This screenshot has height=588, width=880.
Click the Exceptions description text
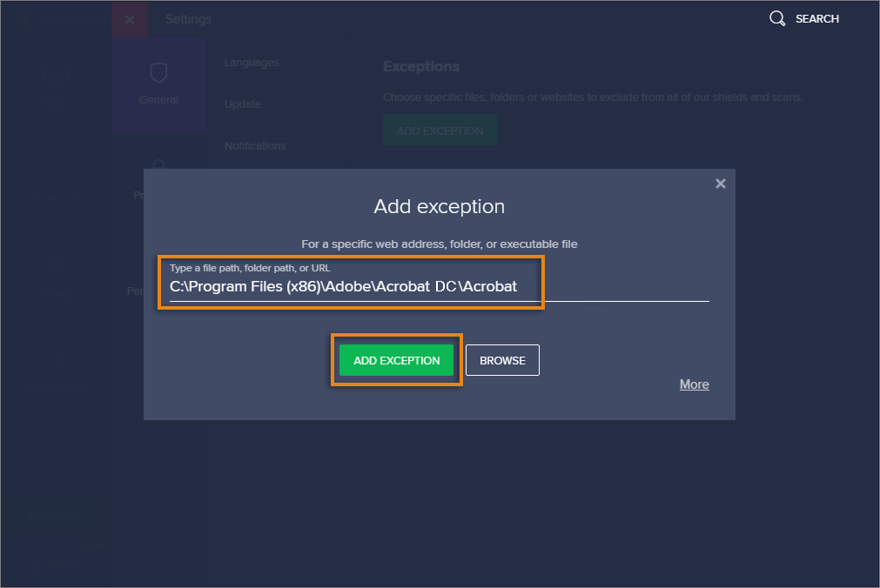[592, 97]
